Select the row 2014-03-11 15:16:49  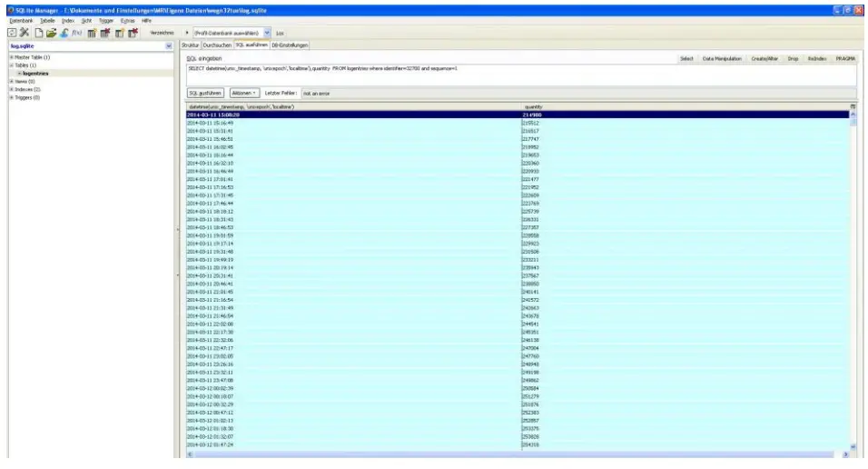tap(518, 123)
